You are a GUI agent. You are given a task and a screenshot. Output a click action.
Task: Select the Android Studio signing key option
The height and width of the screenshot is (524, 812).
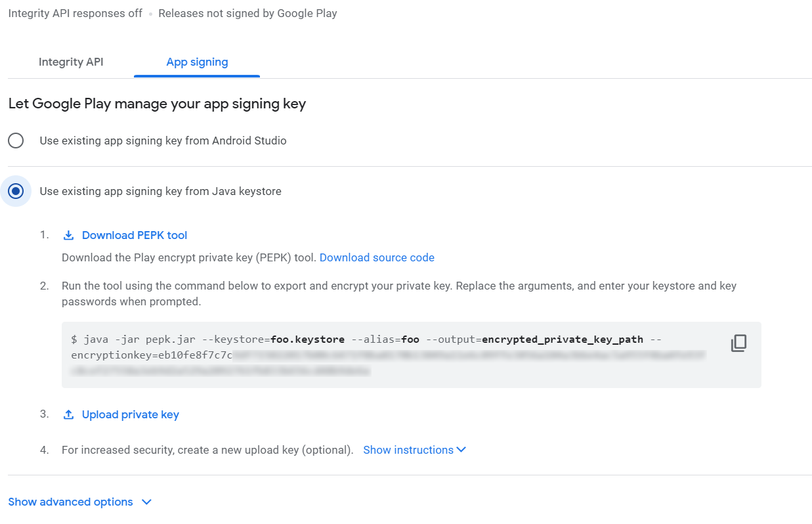(x=16, y=140)
